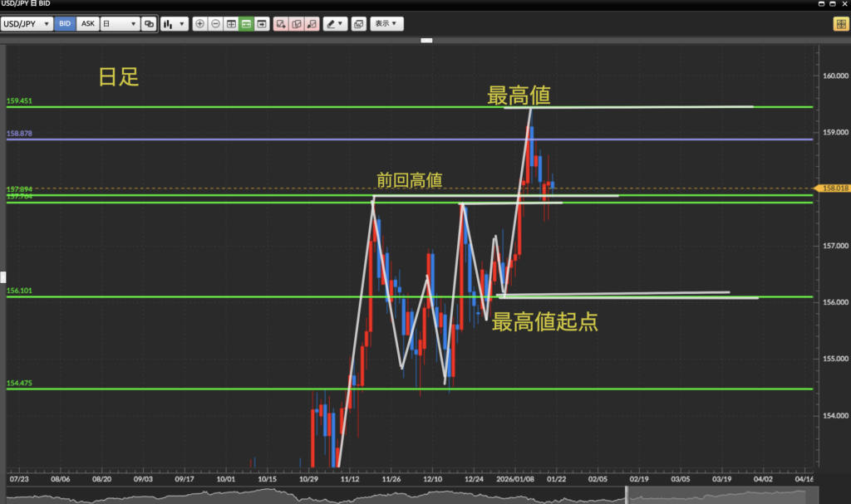The width and height of the screenshot is (851, 504).
Task: Click the grid-style chart fit icon
Action: pyautogui.click(x=231, y=24)
